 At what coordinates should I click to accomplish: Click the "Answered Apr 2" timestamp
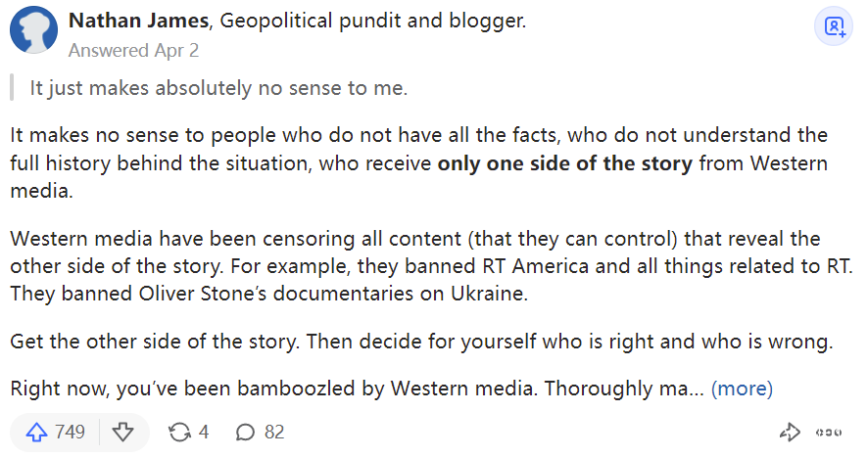tap(133, 48)
